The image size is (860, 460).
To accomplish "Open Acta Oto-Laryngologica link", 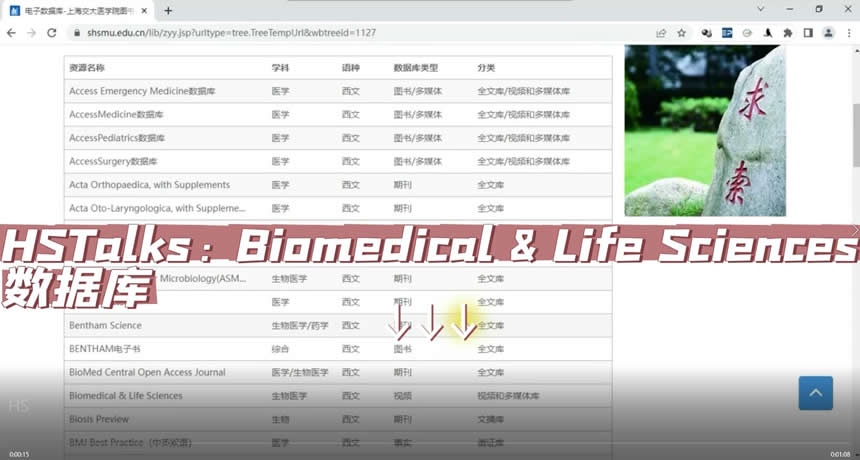I will [157, 208].
